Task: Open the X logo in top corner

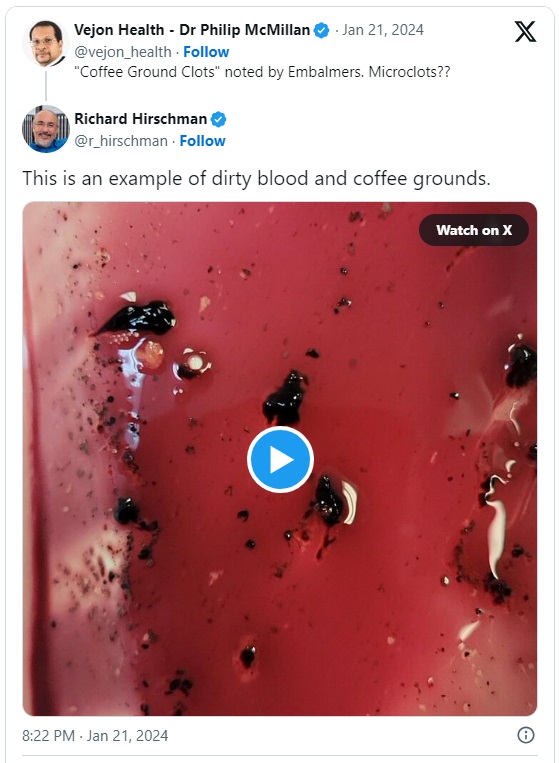Action: (525, 32)
